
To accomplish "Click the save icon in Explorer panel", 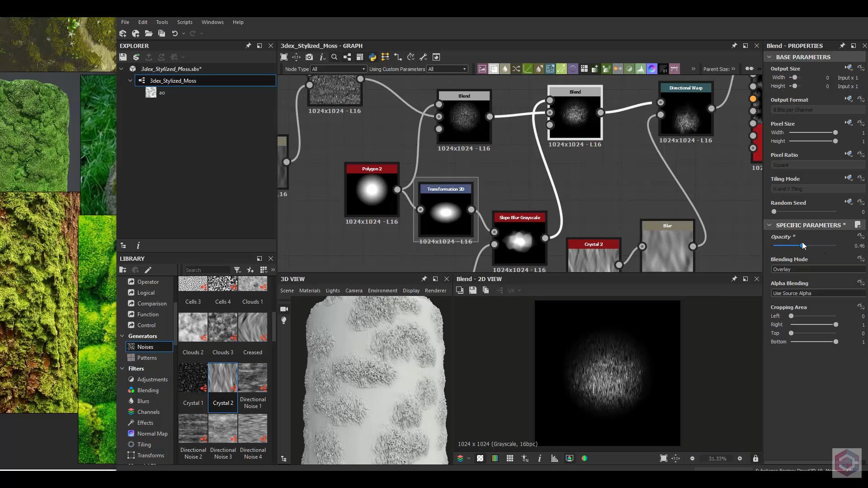I will click(123, 57).
